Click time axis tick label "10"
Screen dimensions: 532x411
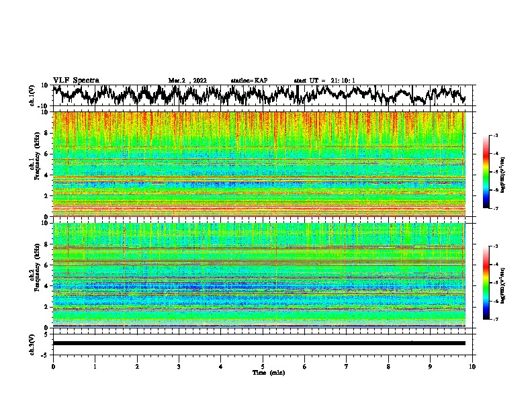click(472, 367)
